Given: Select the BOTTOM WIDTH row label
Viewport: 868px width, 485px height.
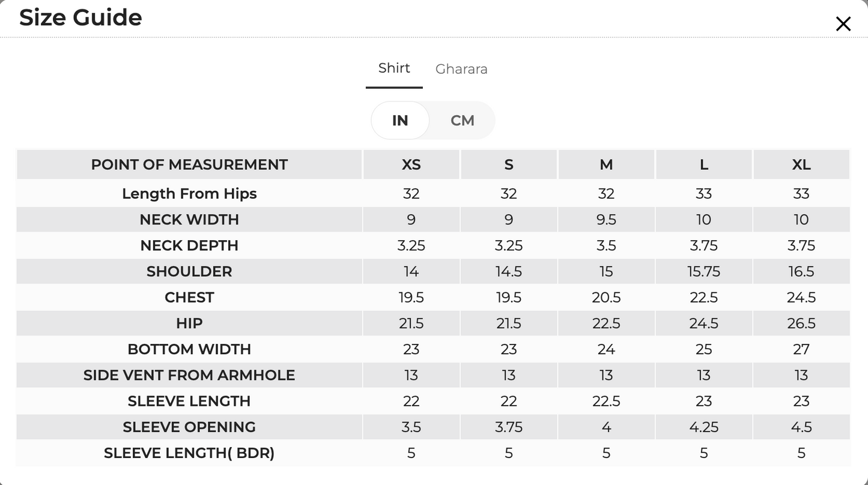Looking at the screenshot, I should tap(189, 349).
